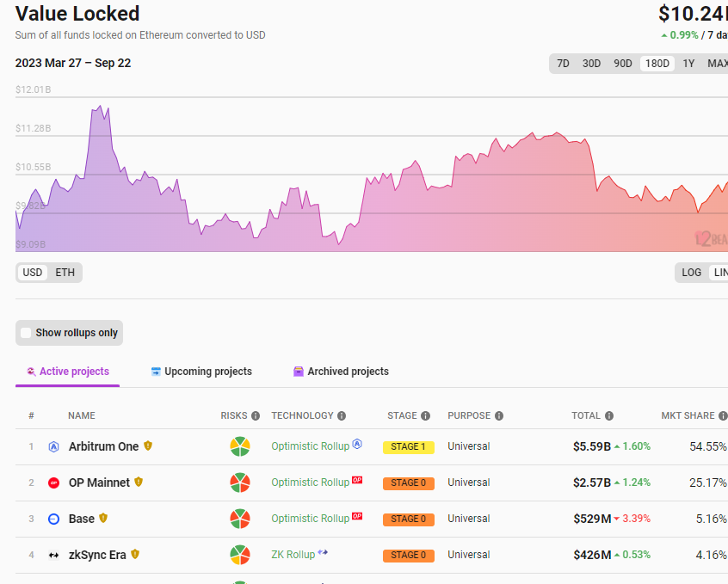Click the $11.28B axis label
Viewport: 728px width, 584px height.
pos(33,129)
